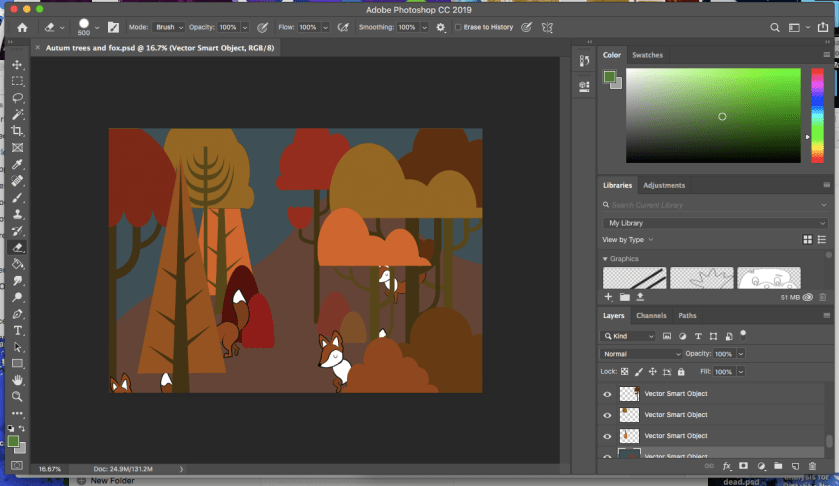Toggle visibility of the third Vector Smart Object layer

point(607,436)
